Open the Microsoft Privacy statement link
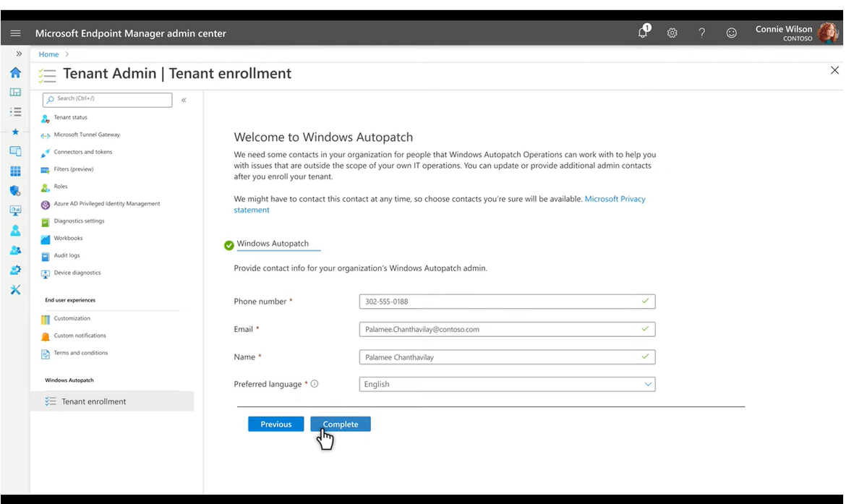Screen dimensions: 846x504 coord(615,199)
